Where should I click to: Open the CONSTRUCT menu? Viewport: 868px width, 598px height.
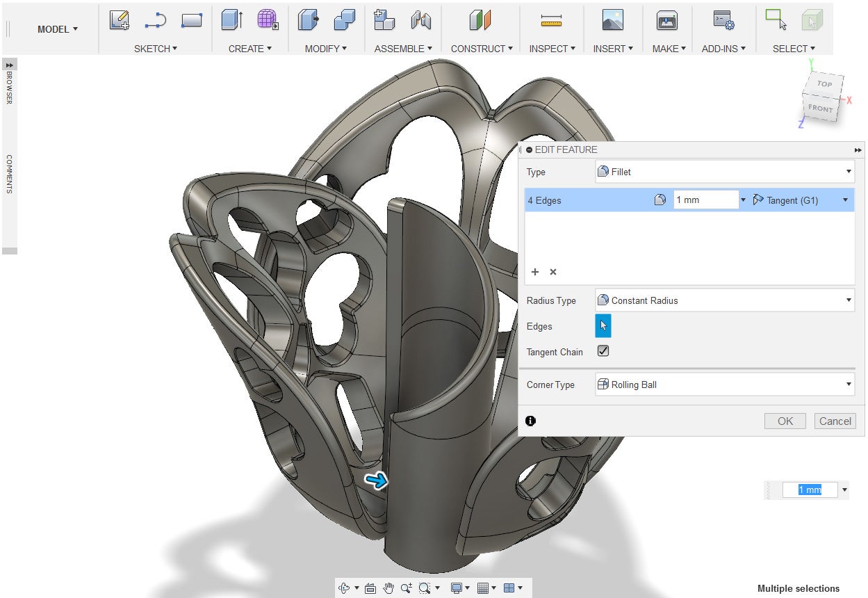pyautogui.click(x=481, y=49)
